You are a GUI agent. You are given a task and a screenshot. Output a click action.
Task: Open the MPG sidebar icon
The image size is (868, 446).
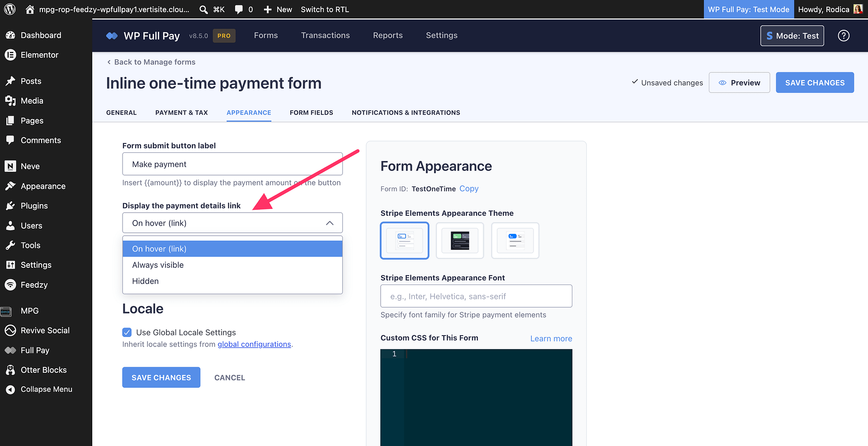[6, 311]
